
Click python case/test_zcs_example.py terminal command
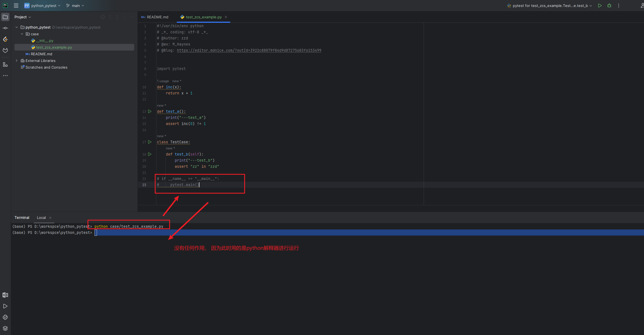coord(129,226)
